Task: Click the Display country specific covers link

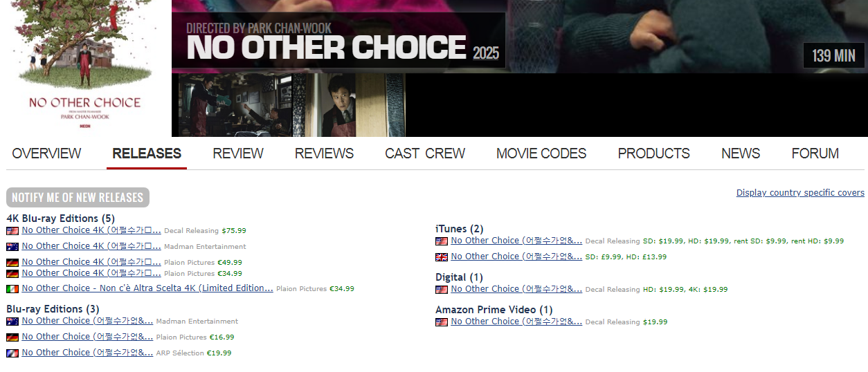Action: coord(800,193)
